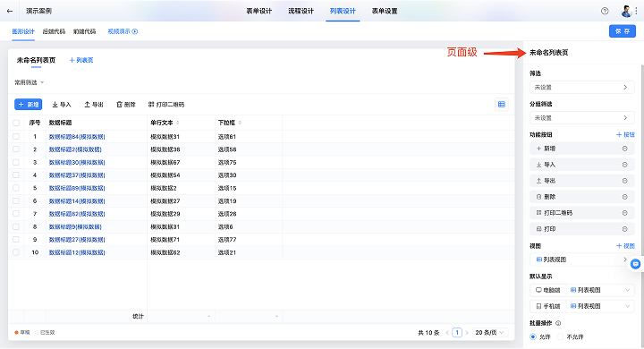The image size is (644, 349).
Task: Click the 数据标题 column header
Action: (61, 123)
